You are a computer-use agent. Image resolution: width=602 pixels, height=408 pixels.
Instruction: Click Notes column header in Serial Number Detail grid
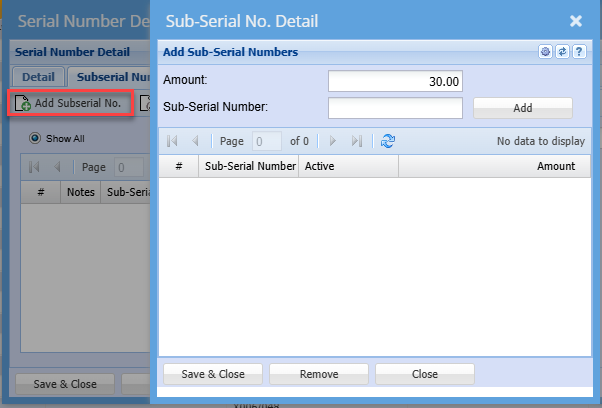tap(81, 192)
